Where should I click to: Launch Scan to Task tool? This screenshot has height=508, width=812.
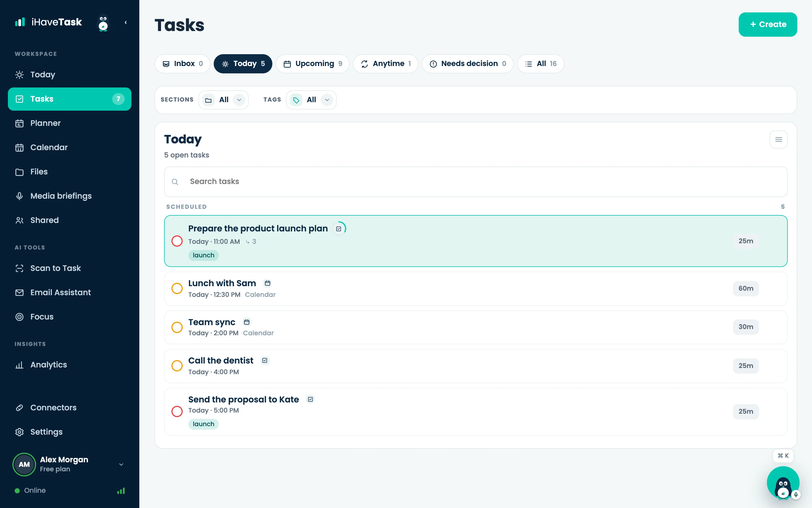click(x=69, y=268)
